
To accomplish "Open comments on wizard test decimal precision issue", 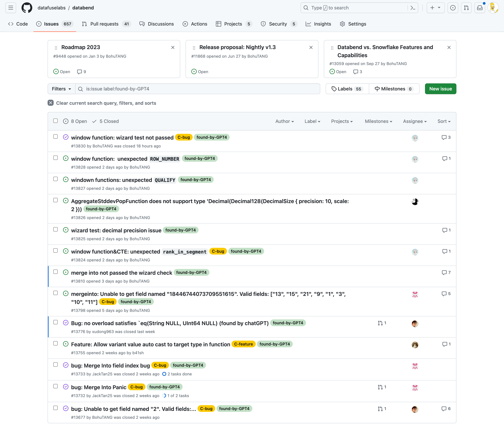I will point(446,230).
